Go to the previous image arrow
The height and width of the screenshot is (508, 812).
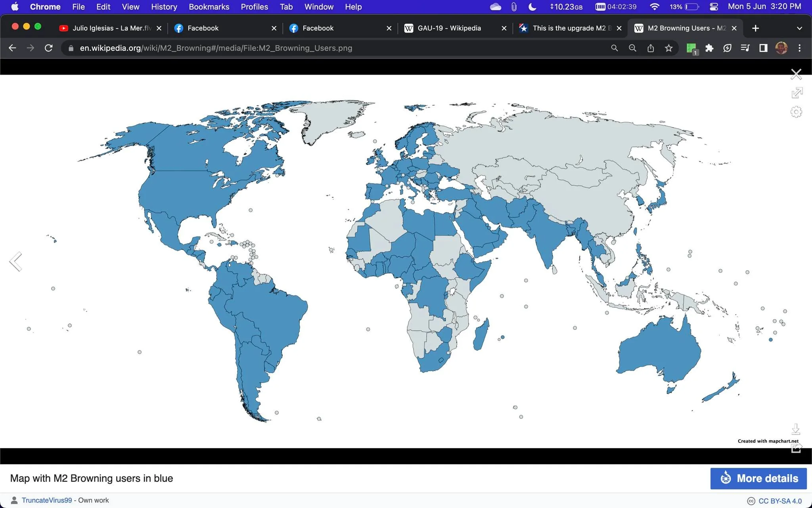[15, 262]
